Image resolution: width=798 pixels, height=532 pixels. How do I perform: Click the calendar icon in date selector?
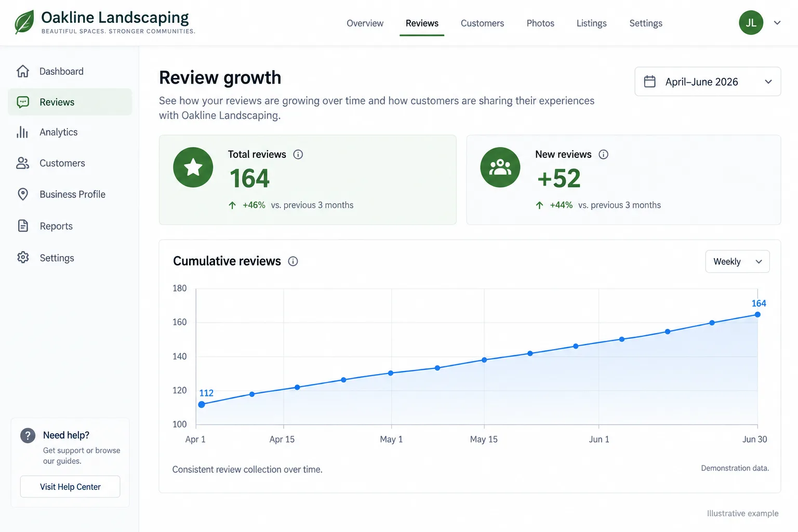(x=650, y=82)
